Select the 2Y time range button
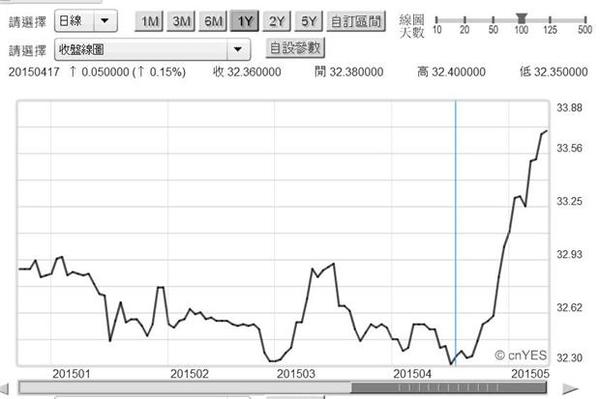The image size is (600, 399). click(277, 21)
